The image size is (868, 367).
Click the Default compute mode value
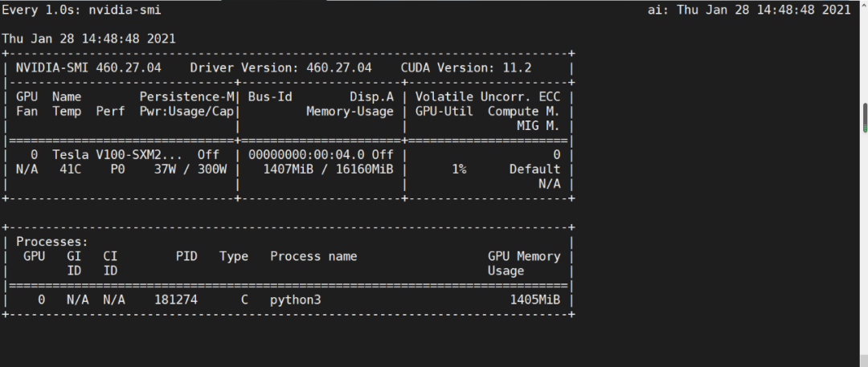click(534, 169)
